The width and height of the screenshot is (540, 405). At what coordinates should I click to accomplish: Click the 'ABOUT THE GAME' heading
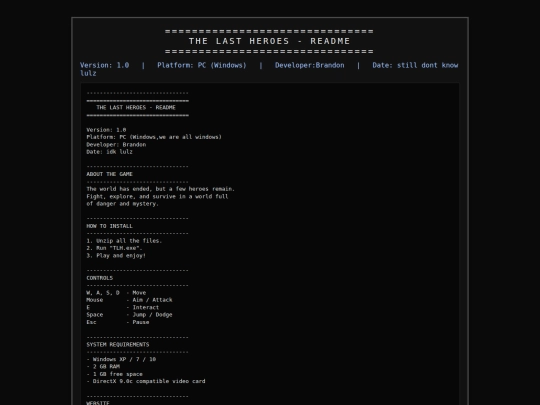click(109, 174)
